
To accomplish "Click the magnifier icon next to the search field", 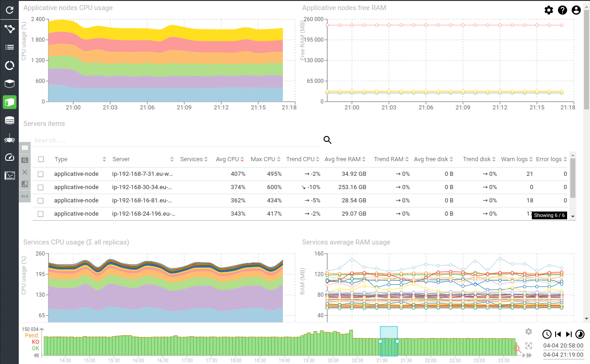I will (327, 140).
